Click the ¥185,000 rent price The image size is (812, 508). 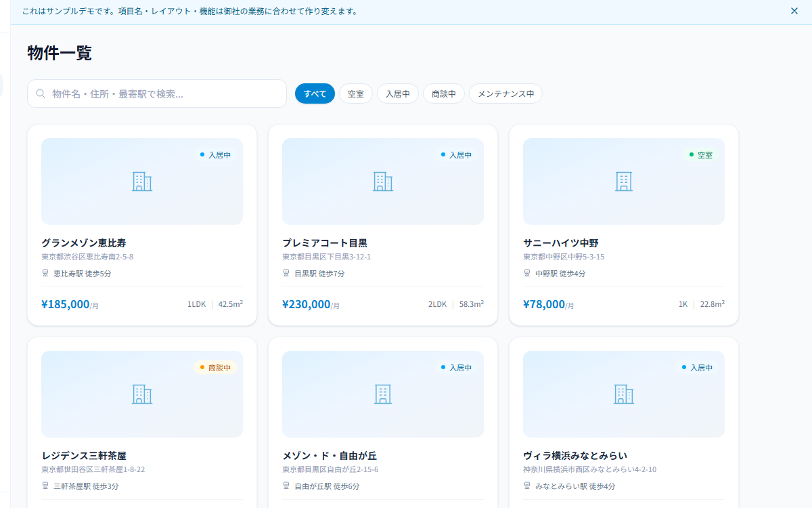tap(66, 304)
